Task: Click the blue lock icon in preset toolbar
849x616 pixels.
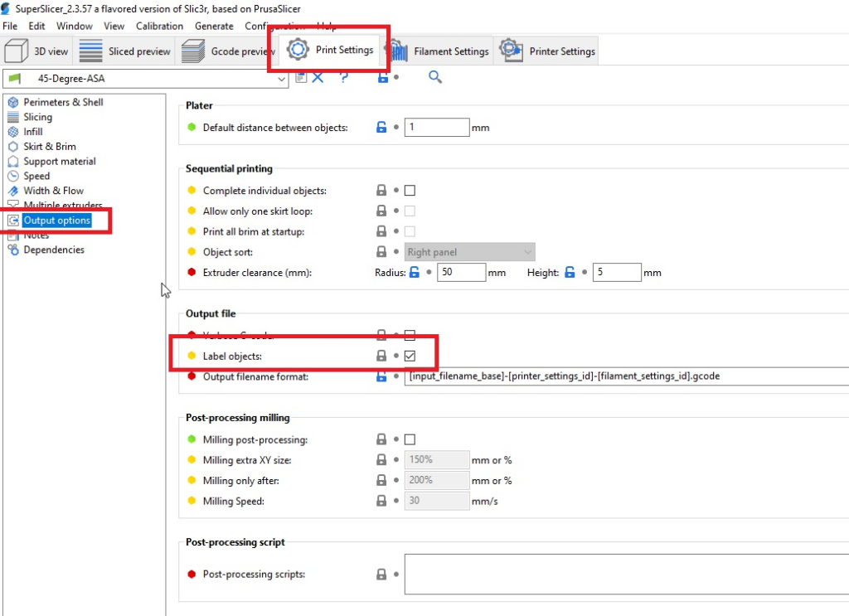Action: 383,77
